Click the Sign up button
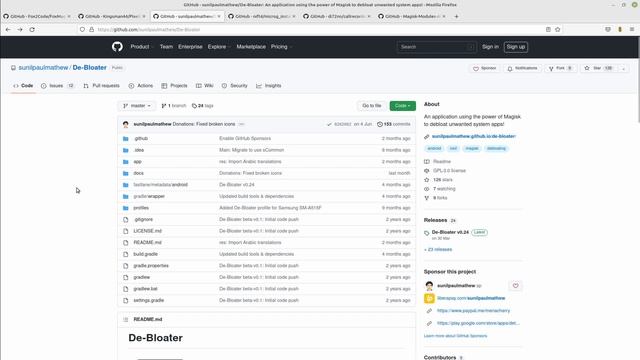This screenshot has height=360, width=640. pyautogui.click(x=516, y=47)
